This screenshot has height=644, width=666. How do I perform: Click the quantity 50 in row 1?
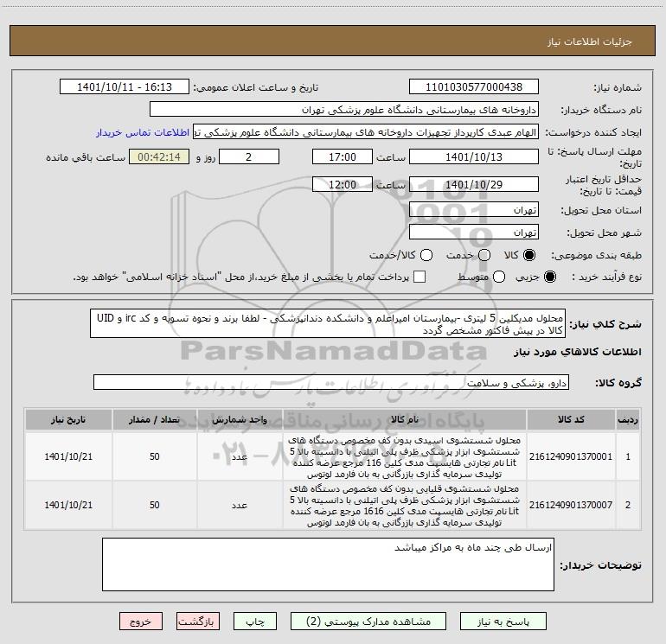pos(154,456)
